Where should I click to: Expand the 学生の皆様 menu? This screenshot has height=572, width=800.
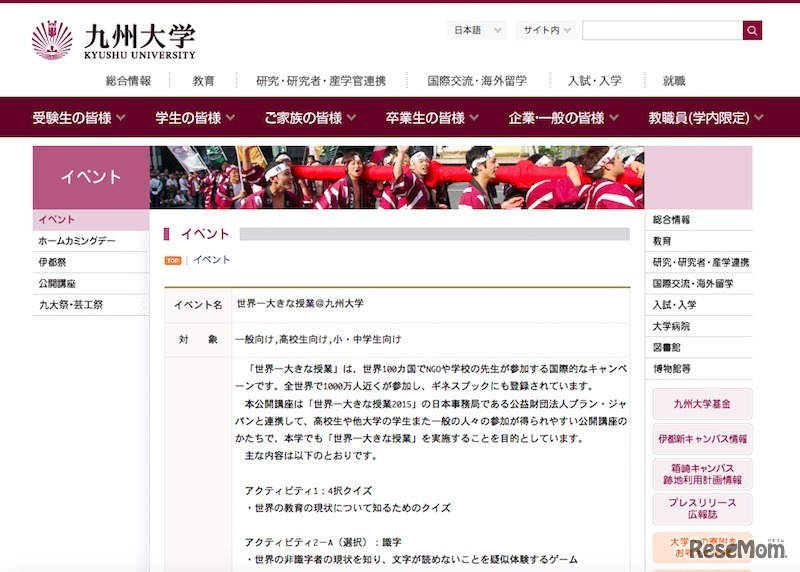click(195, 118)
